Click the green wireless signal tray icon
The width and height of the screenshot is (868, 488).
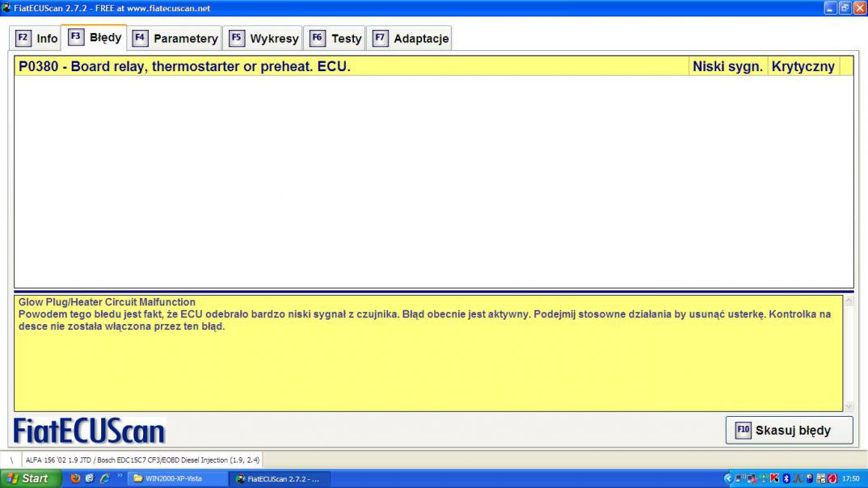pos(764,478)
